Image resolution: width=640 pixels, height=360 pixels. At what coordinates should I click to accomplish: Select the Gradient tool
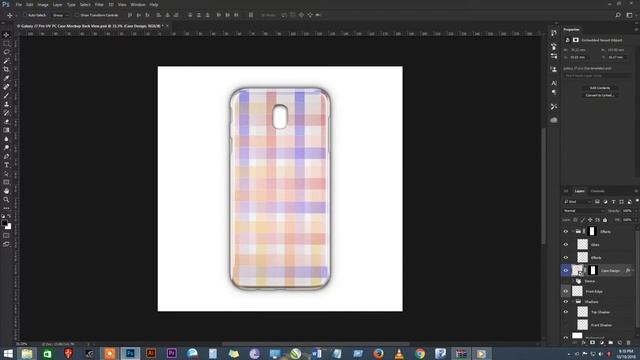coord(6,130)
